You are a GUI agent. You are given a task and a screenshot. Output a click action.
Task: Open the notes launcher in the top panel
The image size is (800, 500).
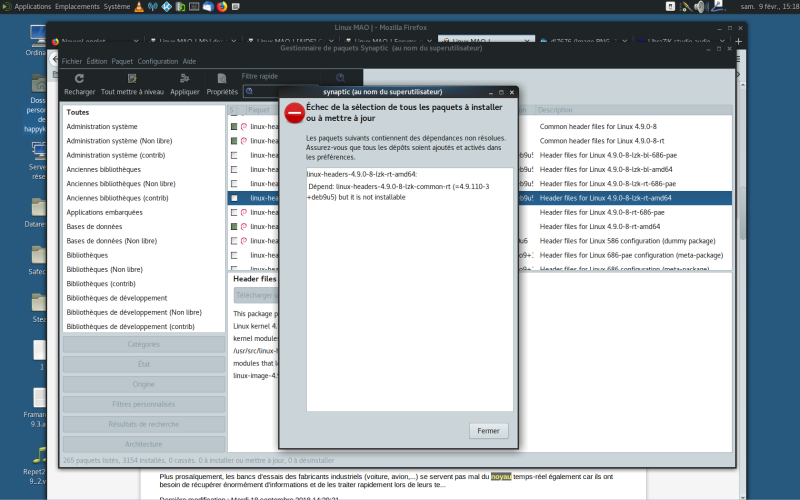pyautogui.click(x=235, y=7)
